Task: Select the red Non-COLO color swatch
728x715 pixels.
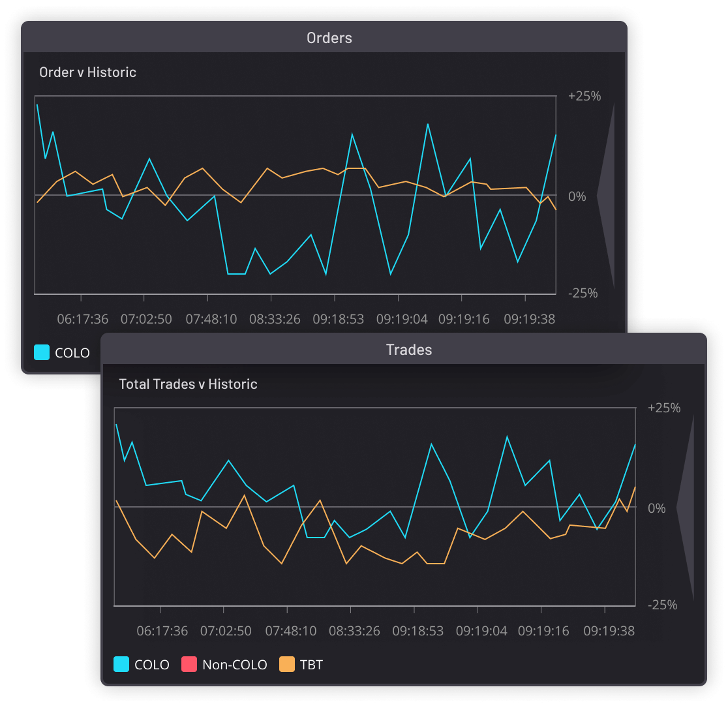Action: pos(189,664)
